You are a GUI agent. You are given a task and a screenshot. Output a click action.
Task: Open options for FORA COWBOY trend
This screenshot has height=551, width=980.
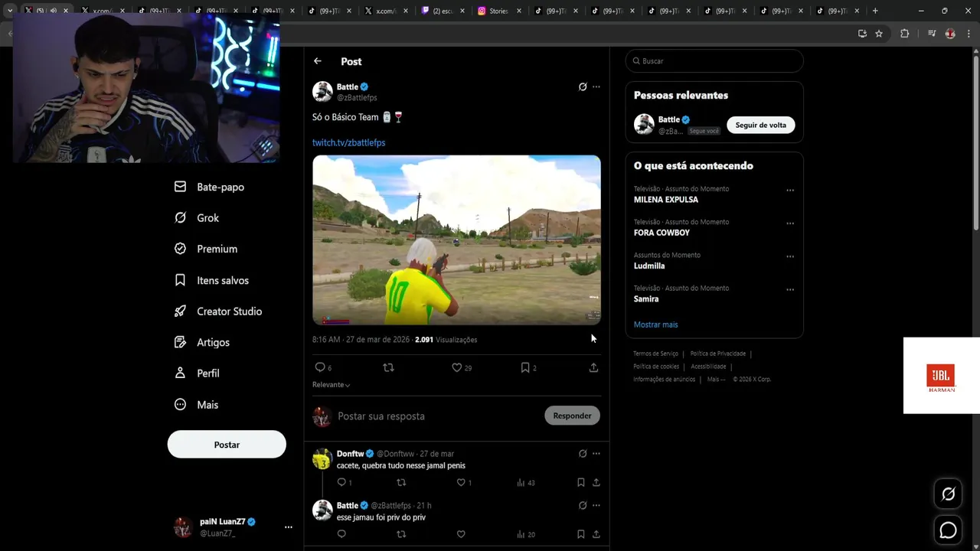click(x=790, y=223)
